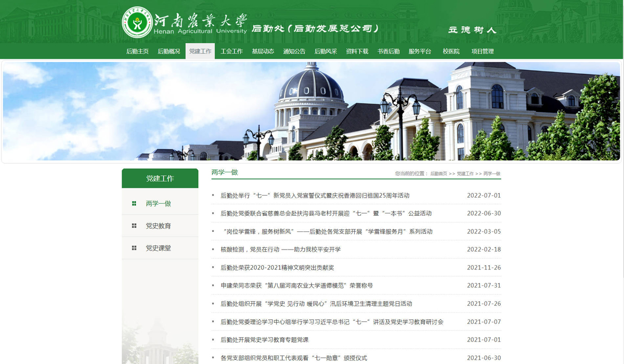Click the 党建工作 breadcrumb link
624x364 pixels.
tap(465, 174)
